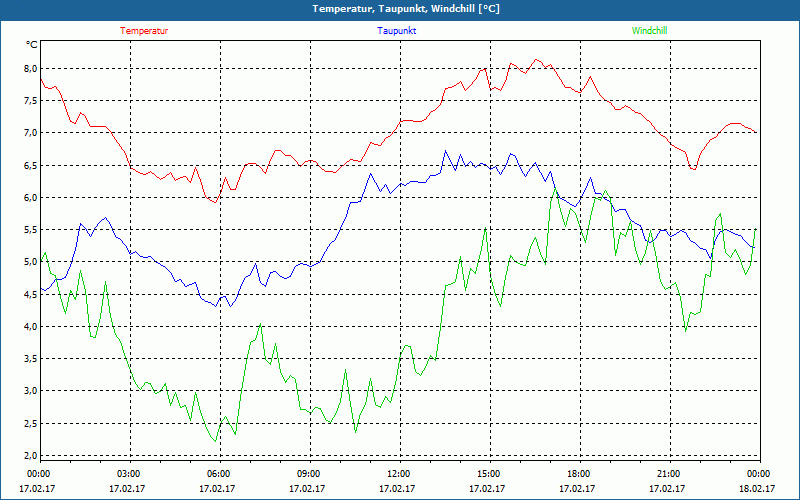
Task: Click the blue Taupunkt legend label
Action: (396, 31)
